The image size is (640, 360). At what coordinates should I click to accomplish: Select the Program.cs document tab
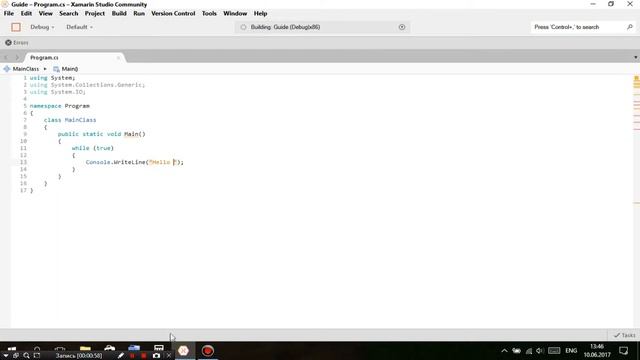point(73,58)
